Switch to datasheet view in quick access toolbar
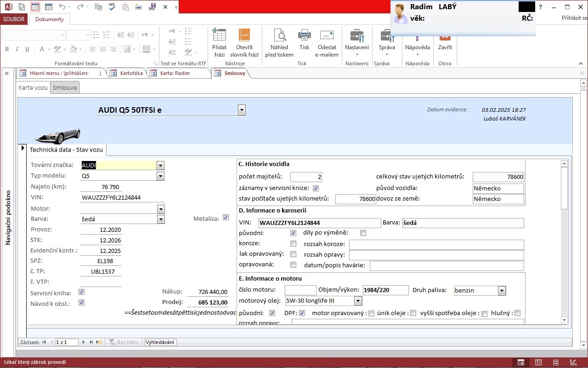Viewport: 588px width, 368px height. (49, 7)
